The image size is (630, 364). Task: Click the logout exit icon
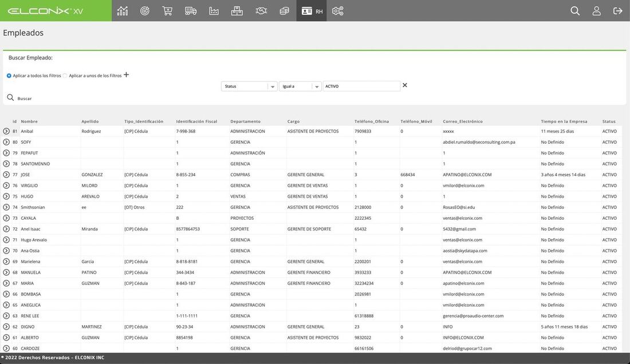point(617,11)
